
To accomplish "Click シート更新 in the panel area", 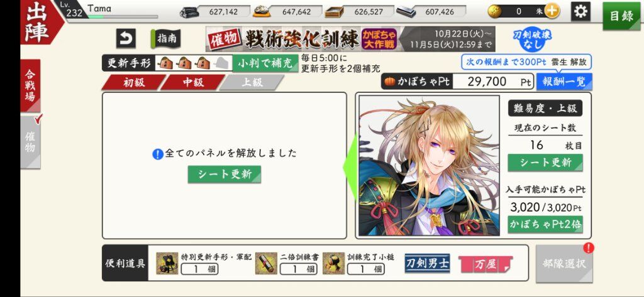I will pyautogui.click(x=225, y=175).
